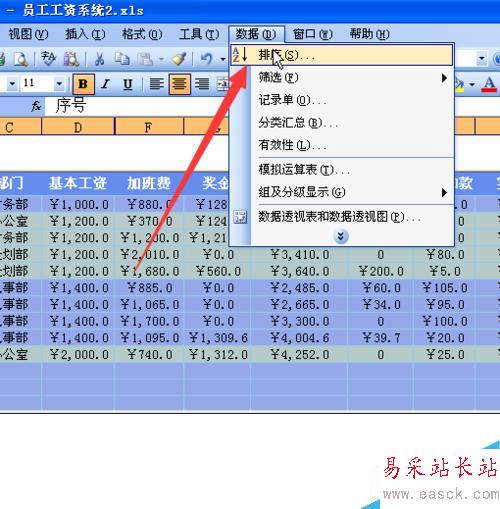
Task: Click the 数据(D) menu
Action: coord(256,34)
